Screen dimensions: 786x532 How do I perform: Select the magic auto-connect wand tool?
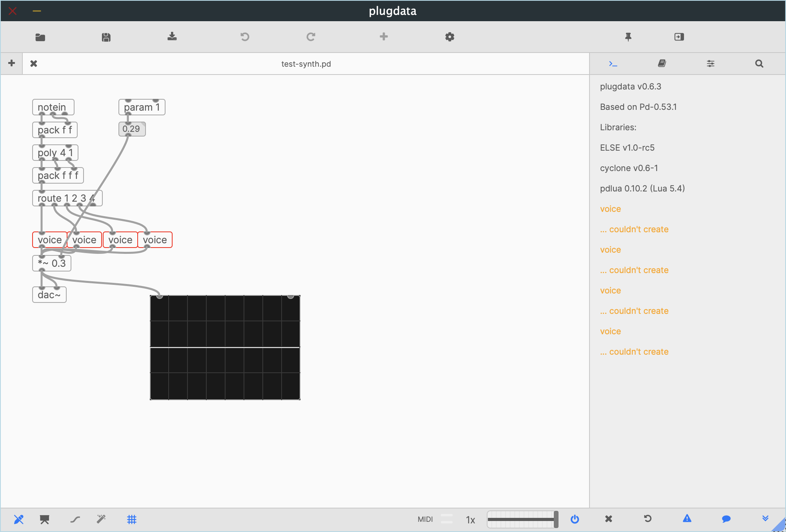click(x=101, y=519)
